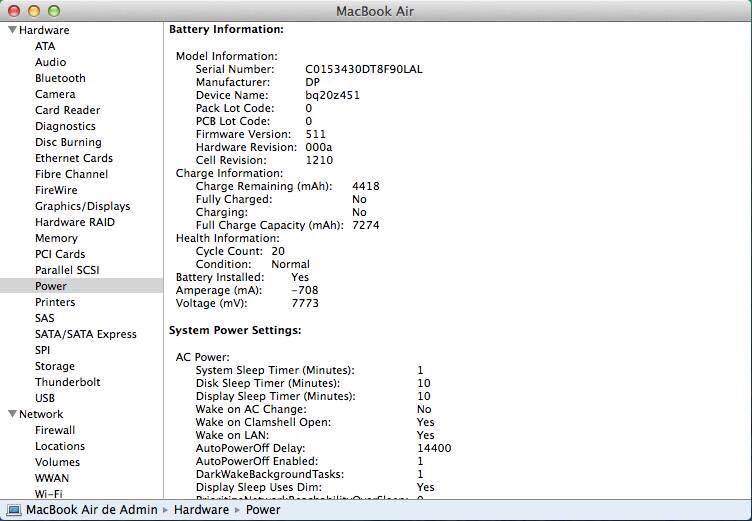Click the Wake on LAN label
The height and width of the screenshot is (521, 752).
[233, 435]
